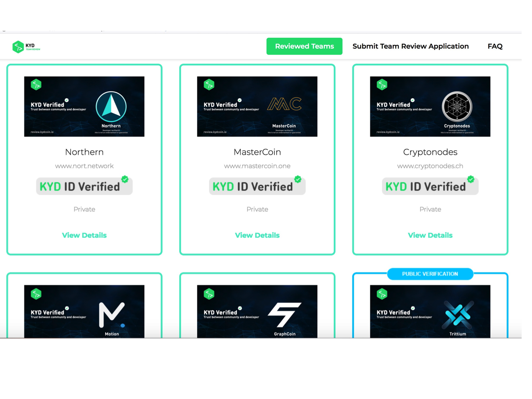View Details for Cryptonodes

coord(430,235)
